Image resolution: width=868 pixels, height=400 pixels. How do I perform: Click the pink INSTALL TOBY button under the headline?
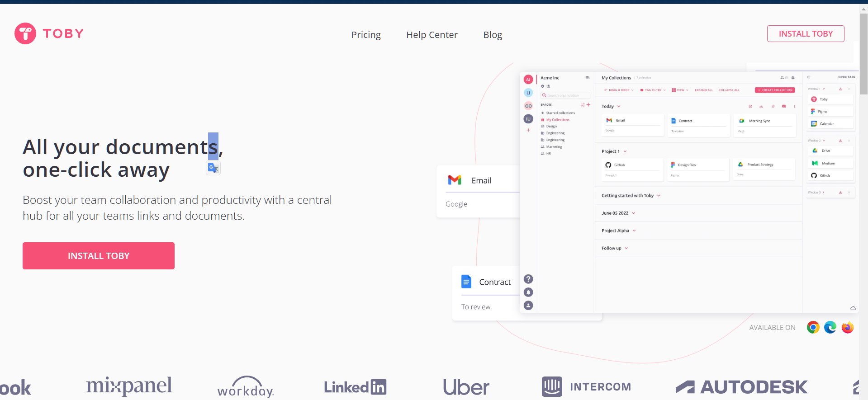click(x=99, y=256)
